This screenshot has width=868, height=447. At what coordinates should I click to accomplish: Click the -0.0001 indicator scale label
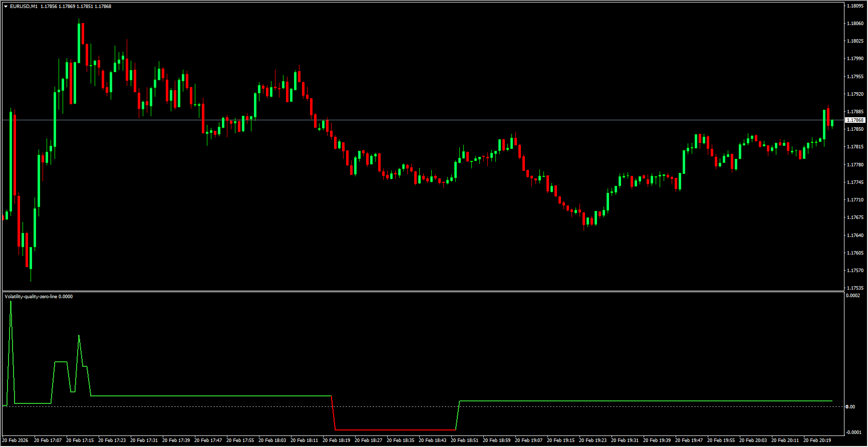click(x=853, y=432)
